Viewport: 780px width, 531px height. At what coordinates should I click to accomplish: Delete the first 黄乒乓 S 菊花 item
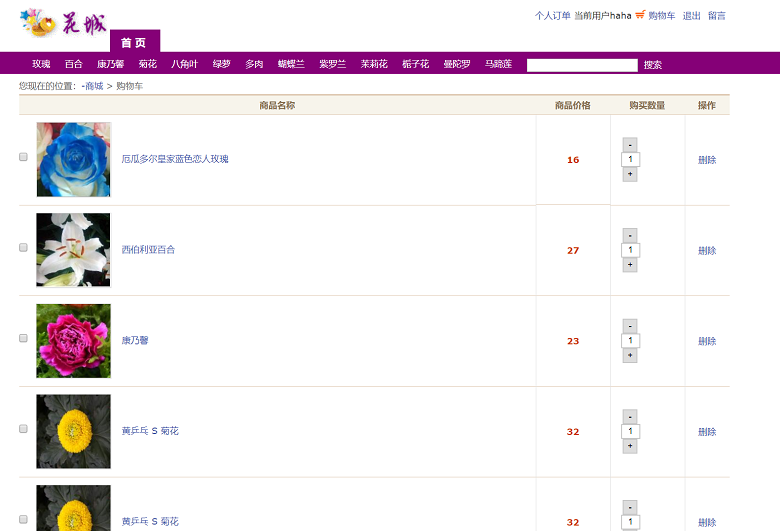click(x=707, y=431)
